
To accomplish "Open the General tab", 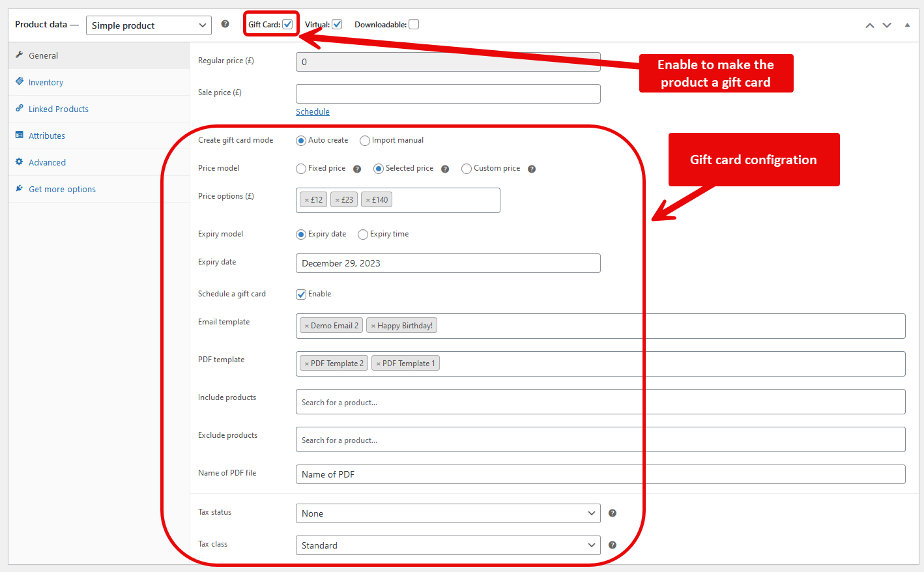I will (99, 55).
